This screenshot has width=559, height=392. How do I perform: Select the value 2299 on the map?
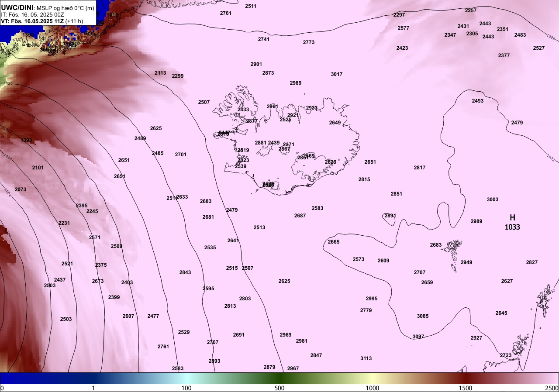pos(178,76)
